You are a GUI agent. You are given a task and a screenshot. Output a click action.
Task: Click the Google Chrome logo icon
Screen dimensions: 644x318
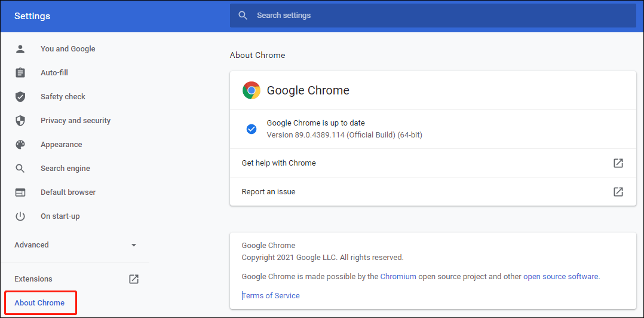[252, 90]
